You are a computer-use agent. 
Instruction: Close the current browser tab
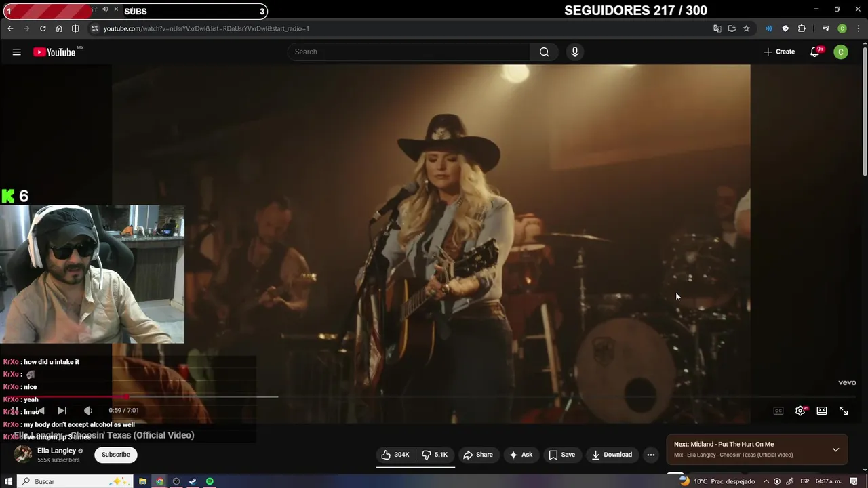[x=116, y=9]
